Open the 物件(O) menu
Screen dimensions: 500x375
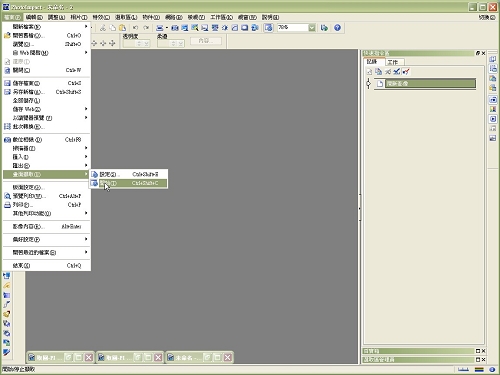[x=151, y=17]
